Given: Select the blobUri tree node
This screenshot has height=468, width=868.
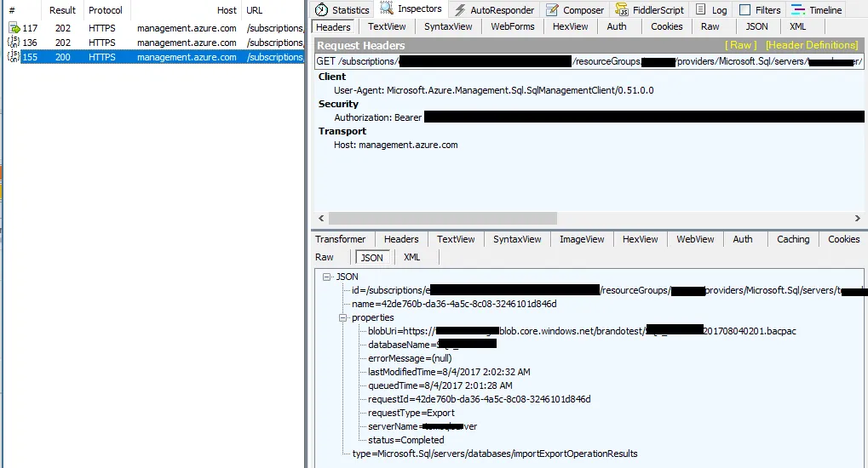Looking at the screenshot, I should [x=582, y=331].
